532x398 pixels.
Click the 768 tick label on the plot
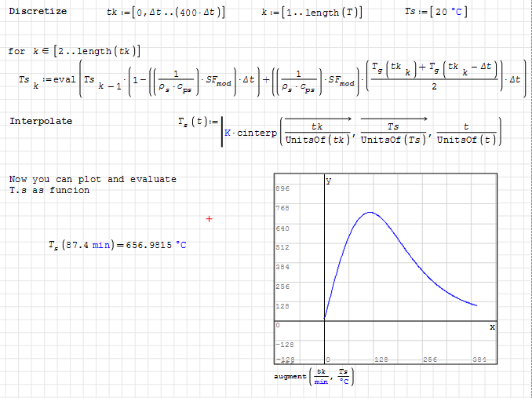(283, 209)
